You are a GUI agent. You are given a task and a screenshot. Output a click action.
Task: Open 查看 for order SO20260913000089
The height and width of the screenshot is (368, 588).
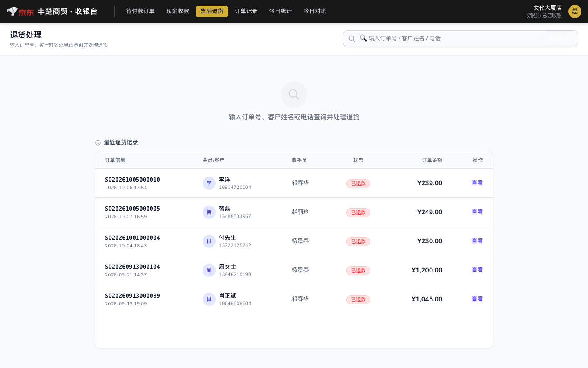(x=477, y=299)
